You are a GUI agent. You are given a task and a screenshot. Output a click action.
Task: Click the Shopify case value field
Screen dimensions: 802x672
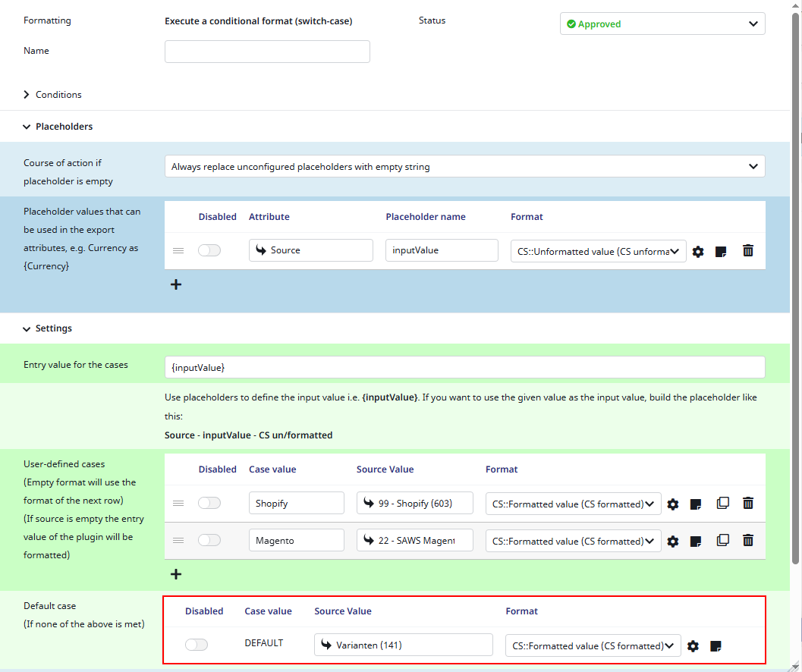(296, 503)
